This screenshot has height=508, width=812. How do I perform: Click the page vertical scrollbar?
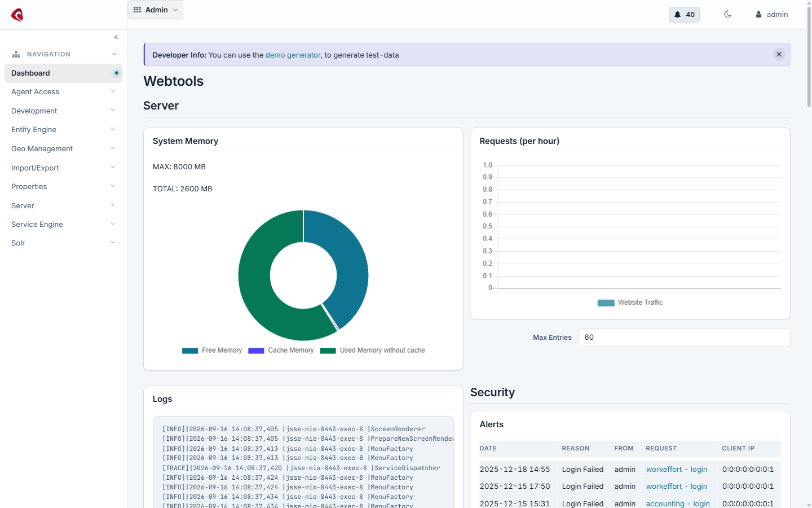pyautogui.click(x=809, y=56)
